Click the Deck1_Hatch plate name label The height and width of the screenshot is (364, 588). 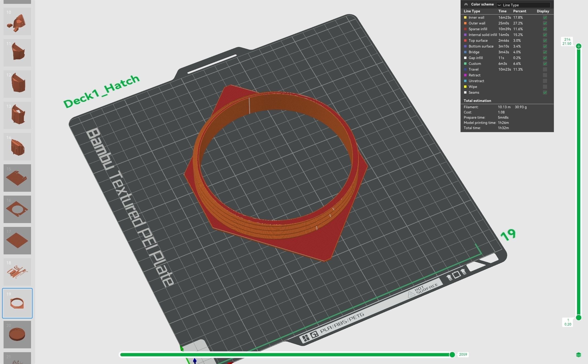(101, 91)
